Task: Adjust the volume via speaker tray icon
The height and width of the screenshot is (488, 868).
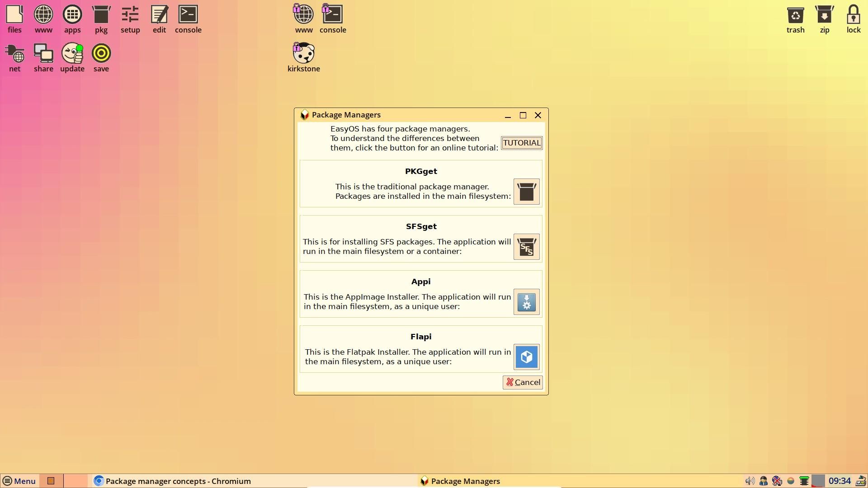Action: 750,481
